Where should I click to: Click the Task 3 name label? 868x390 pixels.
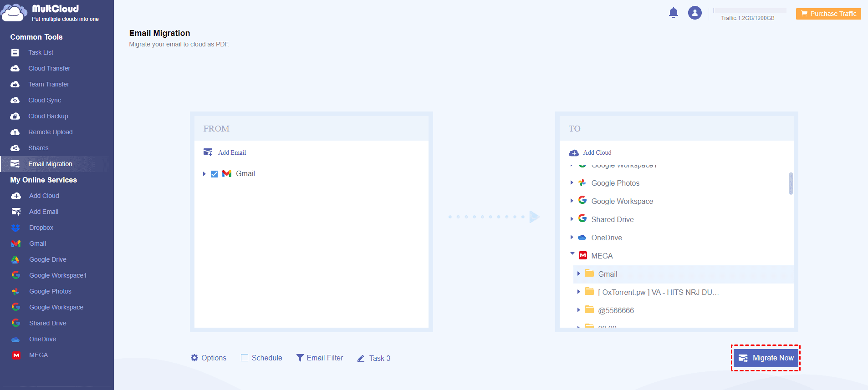click(380, 358)
